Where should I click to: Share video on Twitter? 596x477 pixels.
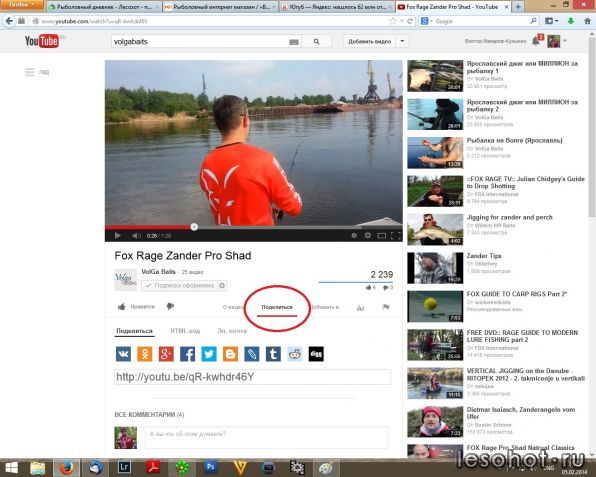click(209, 354)
